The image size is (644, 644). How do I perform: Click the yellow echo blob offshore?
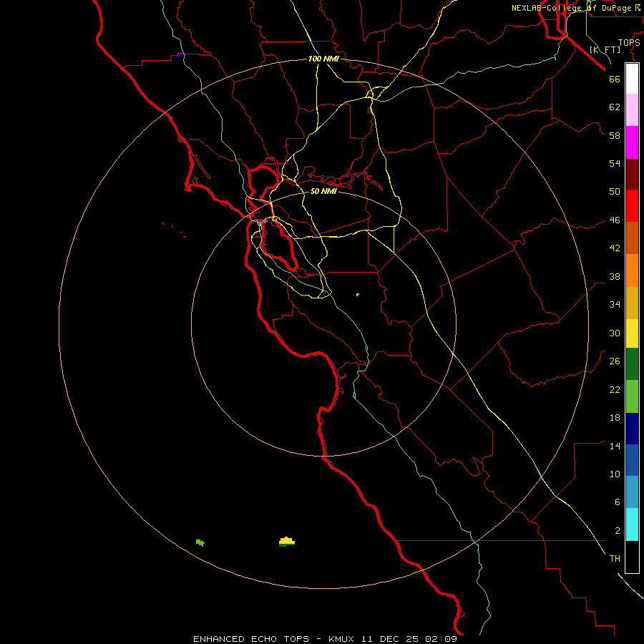point(287,542)
